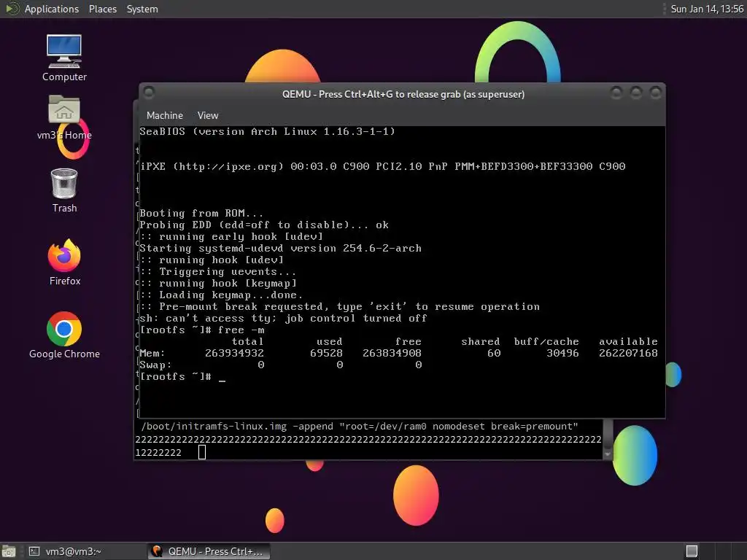Click the buff/cache value 30496
This screenshot has height=560, width=747.
pyautogui.click(x=562, y=354)
